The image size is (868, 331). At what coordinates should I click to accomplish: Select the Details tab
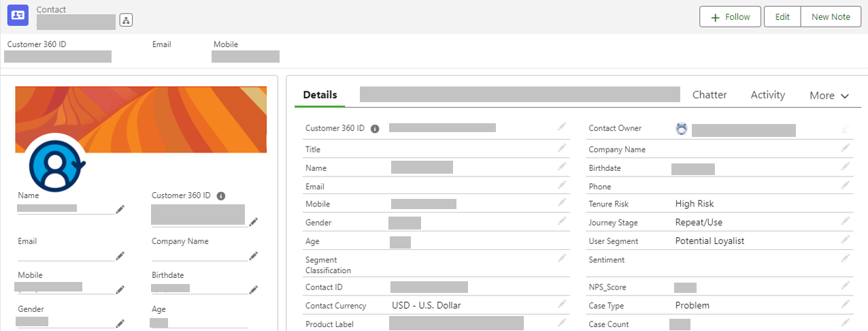click(x=320, y=95)
